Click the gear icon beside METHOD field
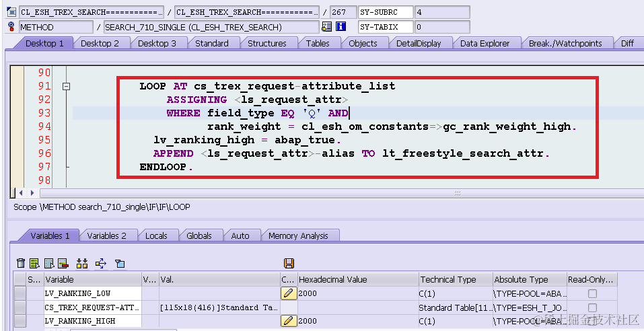This screenshot has width=644, height=331. click(x=11, y=27)
